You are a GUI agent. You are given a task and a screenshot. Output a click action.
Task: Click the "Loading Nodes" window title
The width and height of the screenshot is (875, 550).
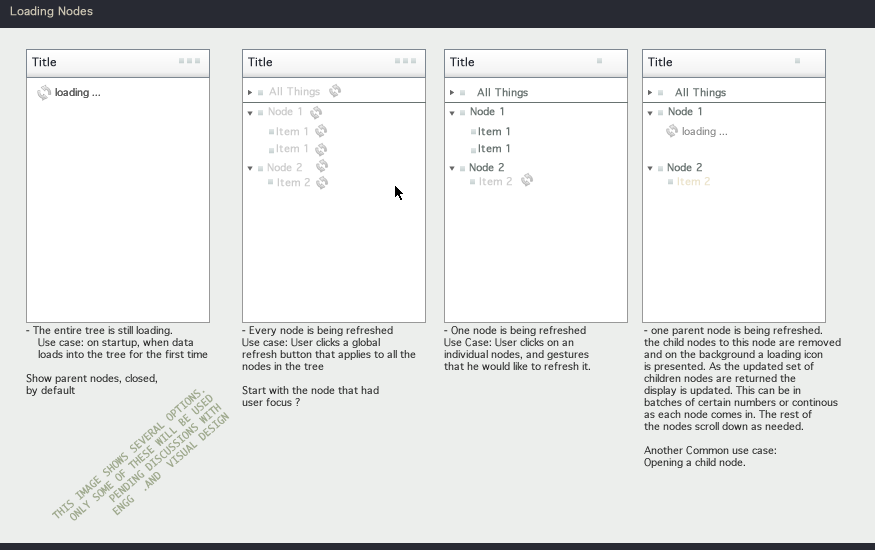click(x=51, y=12)
